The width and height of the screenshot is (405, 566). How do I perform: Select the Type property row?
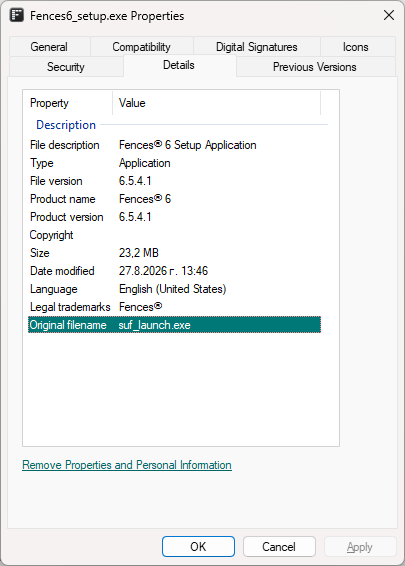click(x=174, y=163)
